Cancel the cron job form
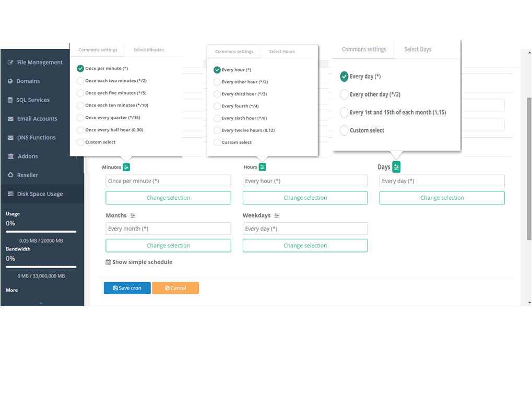532x397 pixels. point(175,288)
